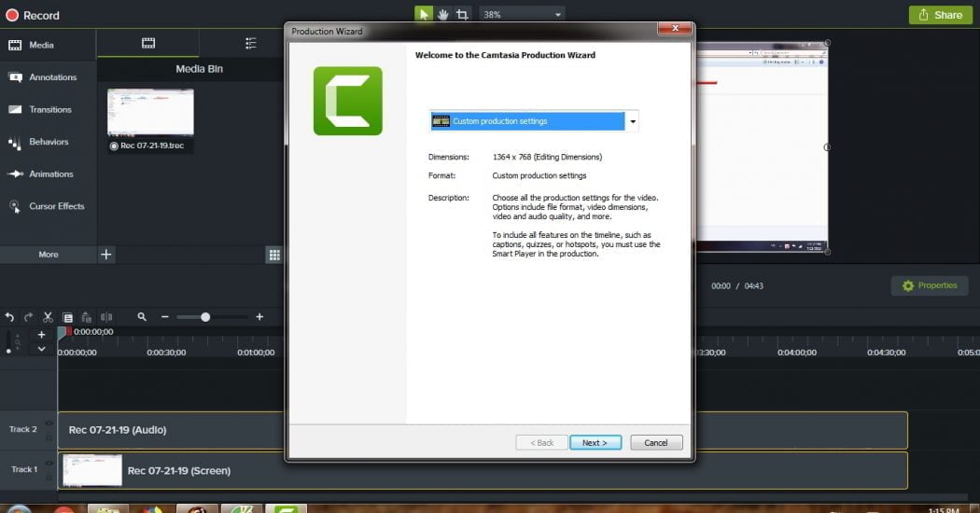Screen dimensions: 980x513
Task: Split the clip at the playhead
Action: coord(106,317)
